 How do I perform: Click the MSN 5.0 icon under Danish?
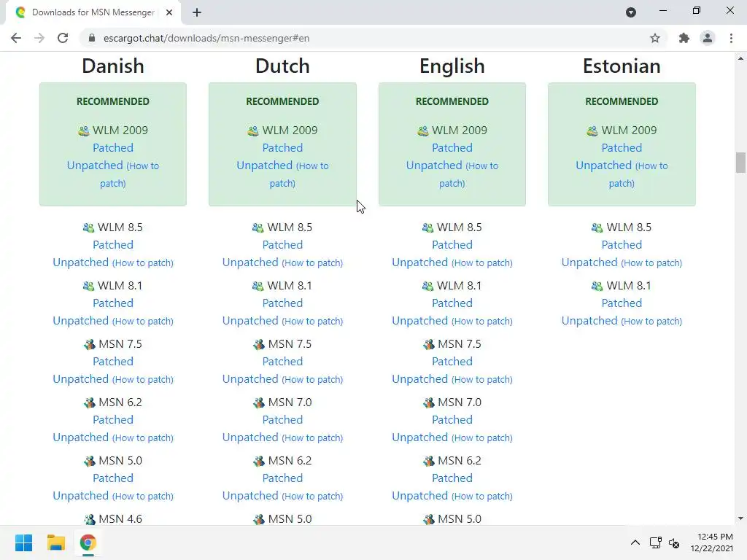pyautogui.click(x=89, y=461)
